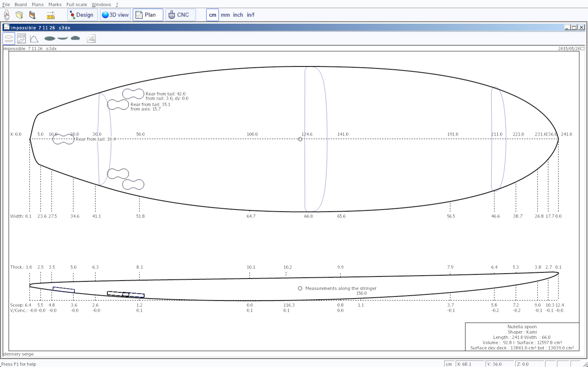Screen dimensions: 588x367
Task: Open the curve distribution plan icon
Action: point(34,39)
